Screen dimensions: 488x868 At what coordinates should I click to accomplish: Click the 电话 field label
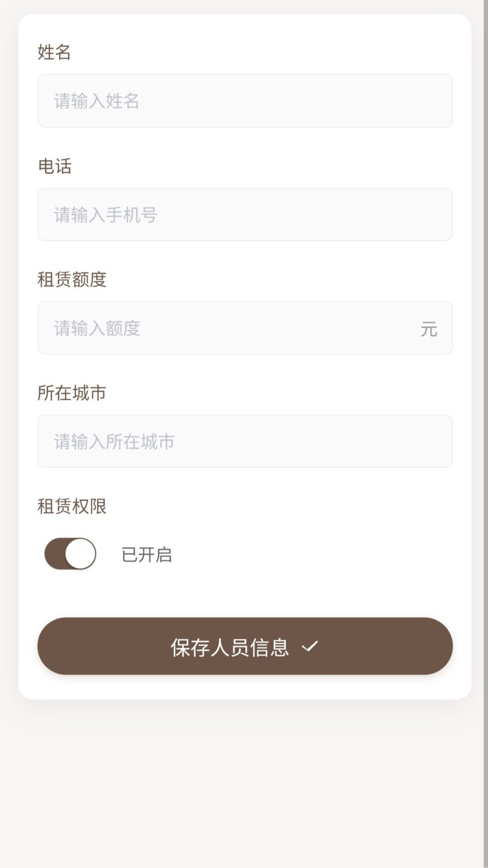tap(54, 166)
